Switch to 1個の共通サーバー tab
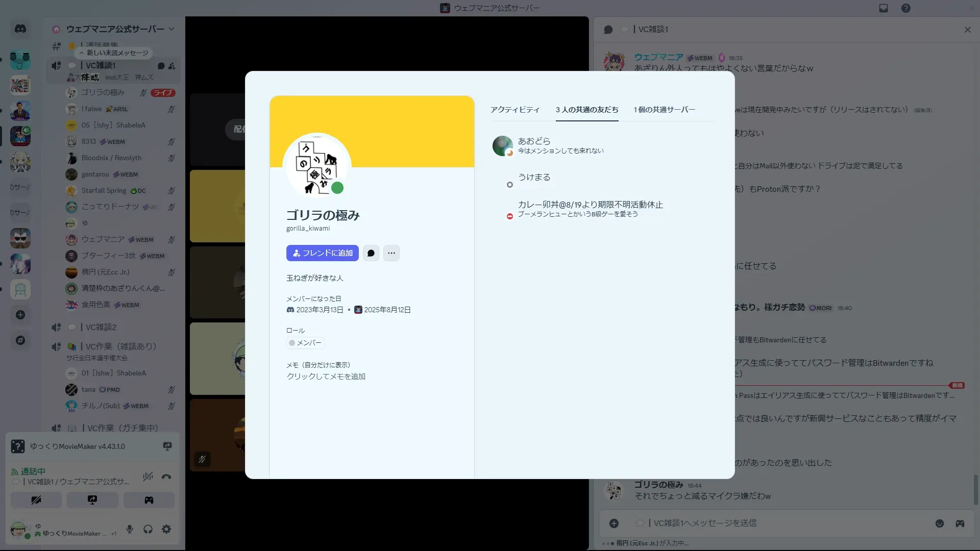Screen dimensions: 980x551 point(664,110)
